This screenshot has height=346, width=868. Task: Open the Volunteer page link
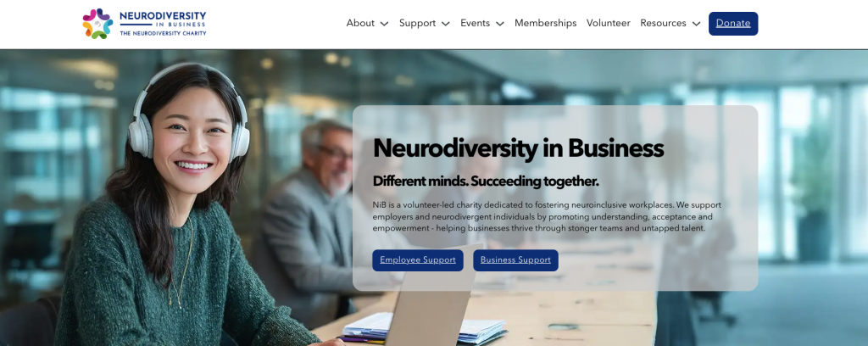[609, 23]
